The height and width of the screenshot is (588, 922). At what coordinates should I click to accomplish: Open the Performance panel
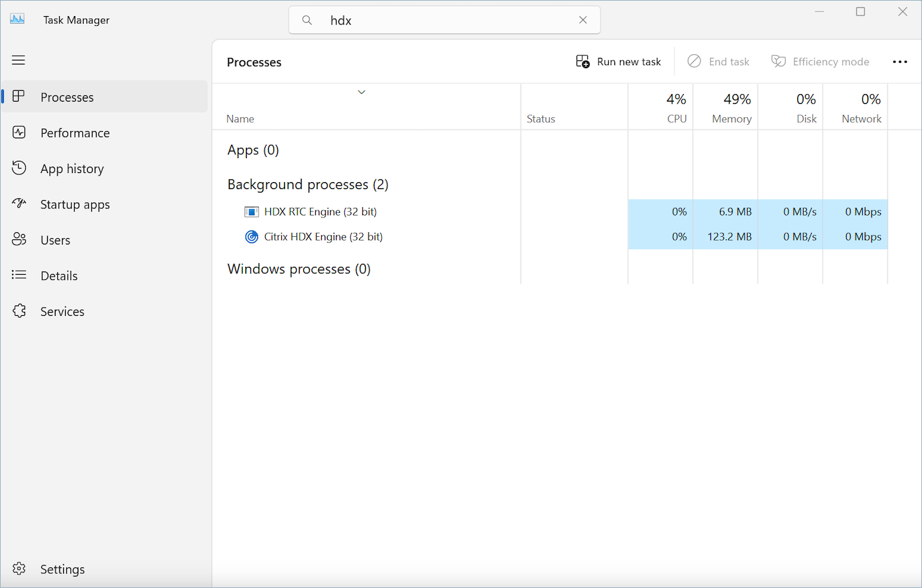[75, 133]
